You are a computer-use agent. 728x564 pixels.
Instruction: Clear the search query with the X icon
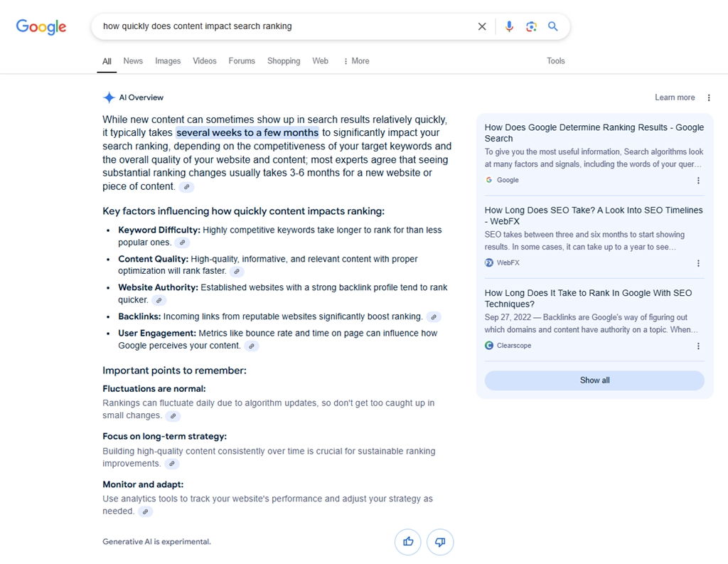click(x=482, y=26)
